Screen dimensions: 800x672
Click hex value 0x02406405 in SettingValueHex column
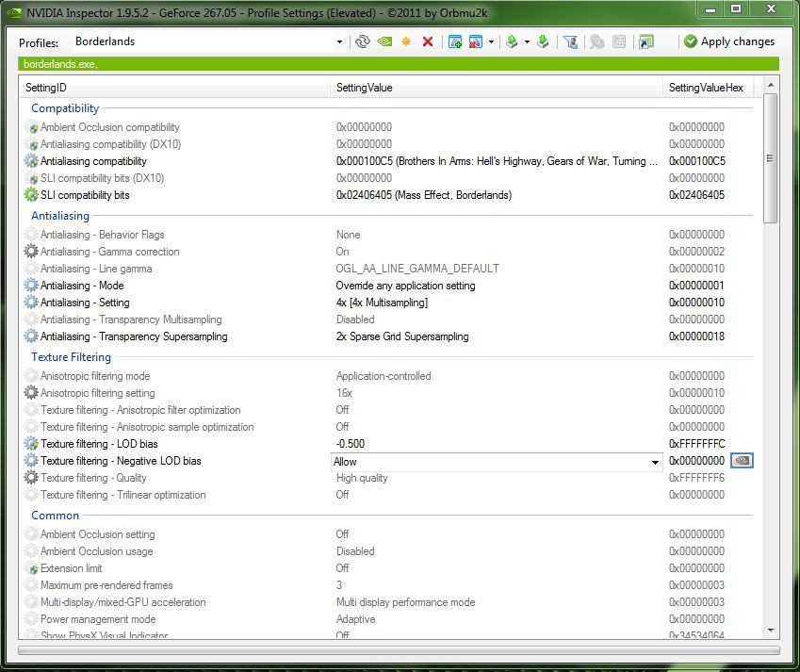[x=696, y=195]
